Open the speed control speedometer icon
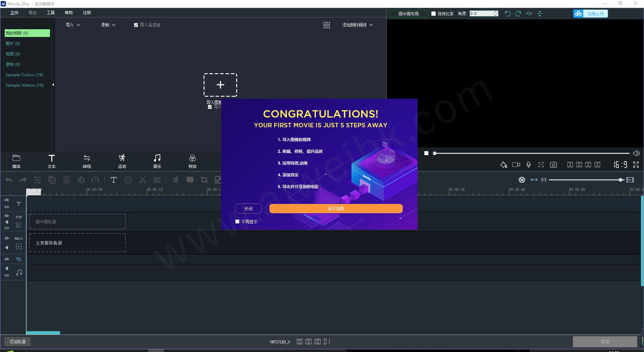This screenshot has width=644, height=352. (96, 180)
